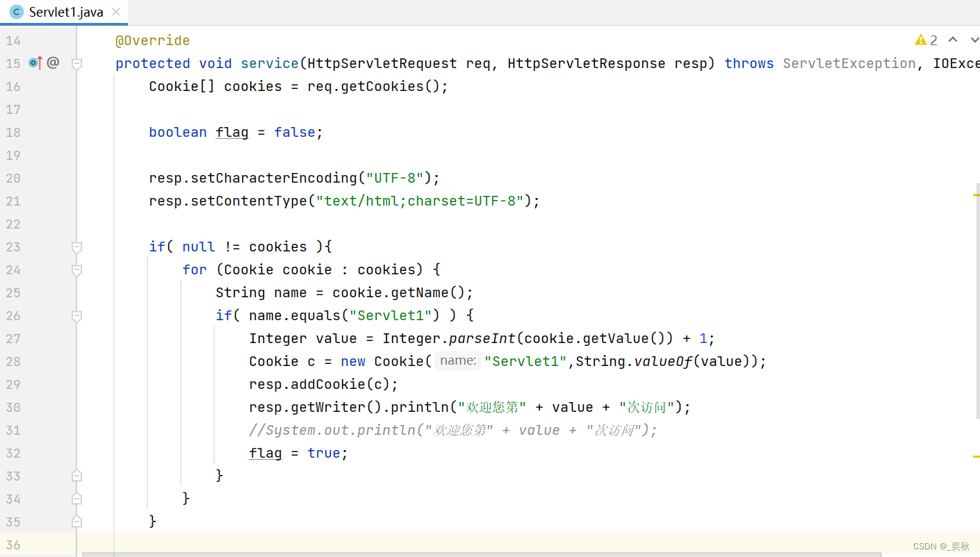
Task: Click ServletException in the throws clause
Action: 849,63
